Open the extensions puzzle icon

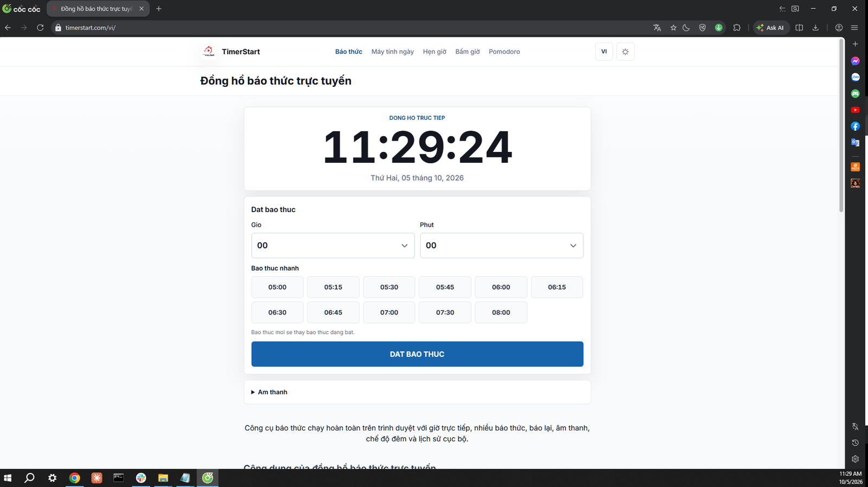pos(737,28)
